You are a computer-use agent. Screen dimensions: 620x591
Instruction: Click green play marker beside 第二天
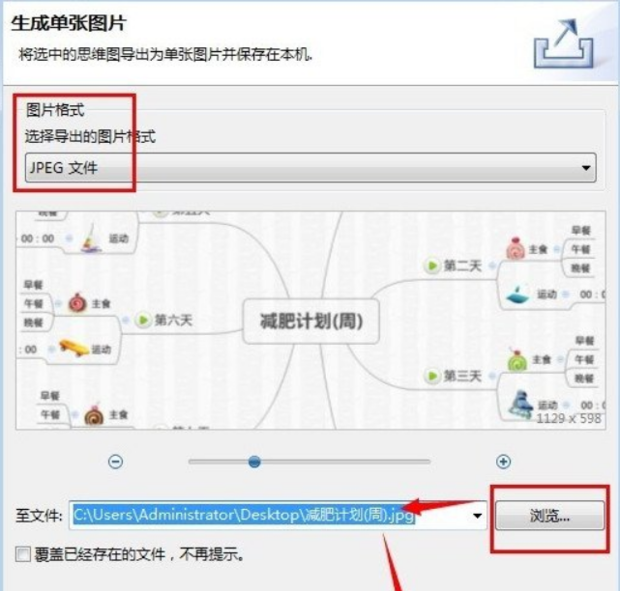click(x=432, y=265)
